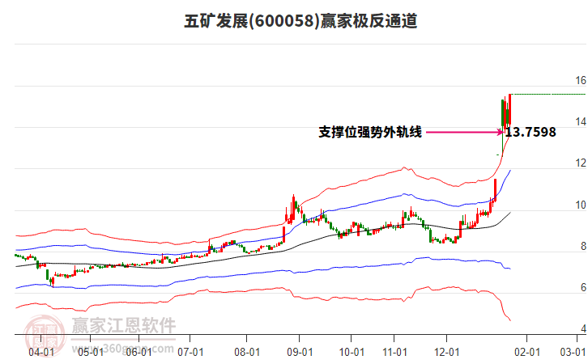Select the 09-01 date axis label
Screen dimensions: 588x364
pos(300,352)
